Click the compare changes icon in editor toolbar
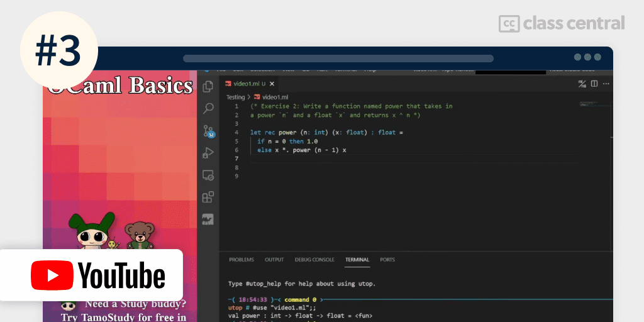The height and width of the screenshot is (322, 644). click(582, 84)
